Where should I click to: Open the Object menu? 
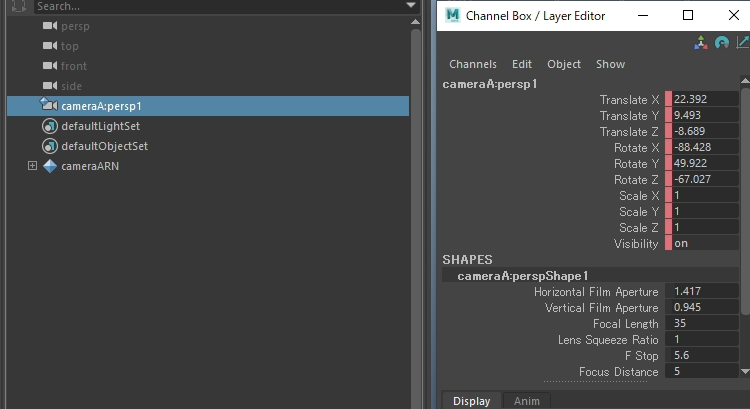pyautogui.click(x=564, y=64)
